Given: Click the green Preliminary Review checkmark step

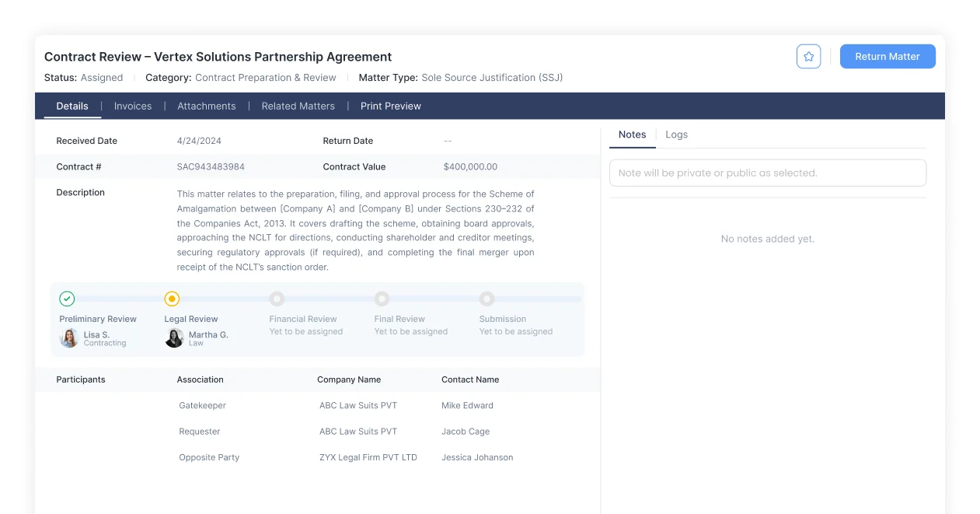Looking at the screenshot, I should pyautogui.click(x=68, y=299).
